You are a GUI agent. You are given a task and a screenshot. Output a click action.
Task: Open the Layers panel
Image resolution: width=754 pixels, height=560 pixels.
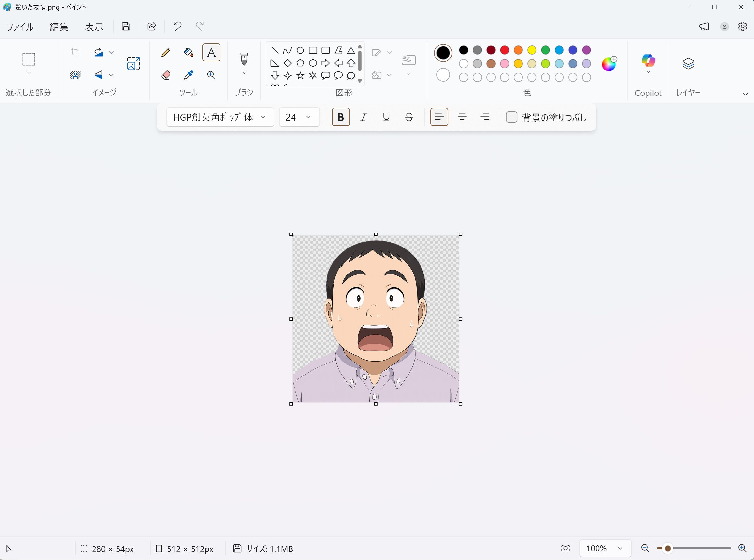tap(688, 63)
